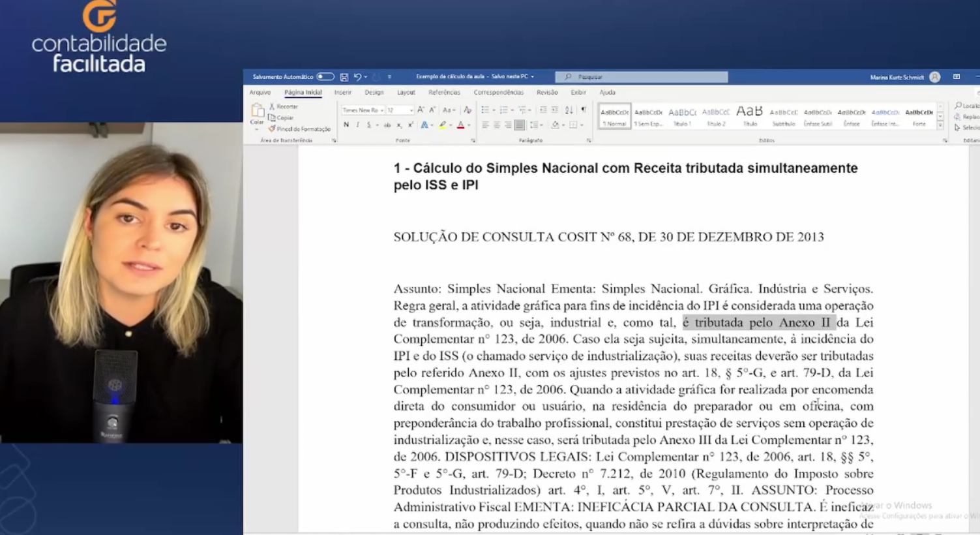Toggle Show paragraph marks ¶

point(584,110)
